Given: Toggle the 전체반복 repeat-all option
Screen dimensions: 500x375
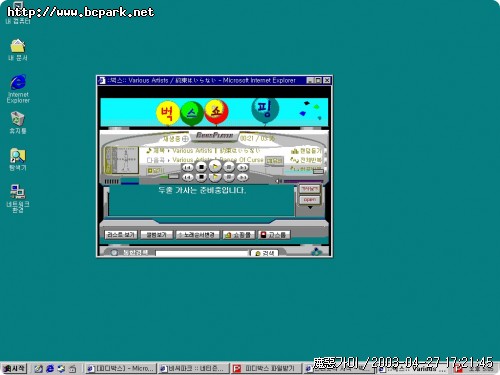Looking at the screenshot, I should click(306, 160).
